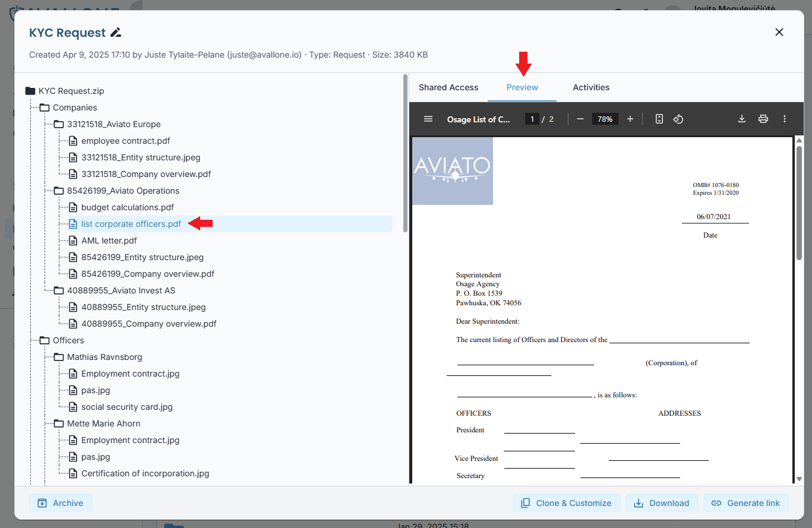The image size is (812, 528).
Task: Select pas.jpg under Mathias Ravnsborg
Action: point(96,390)
